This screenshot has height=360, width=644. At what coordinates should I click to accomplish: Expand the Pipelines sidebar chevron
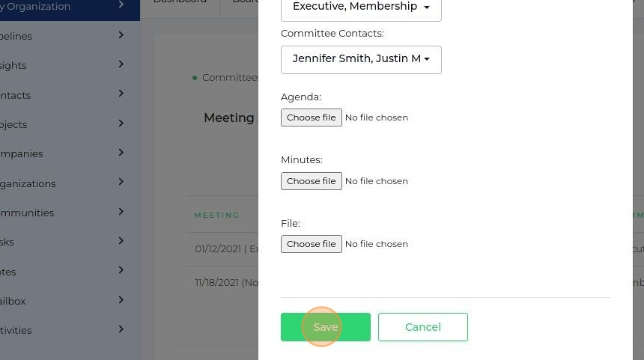(121, 35)
